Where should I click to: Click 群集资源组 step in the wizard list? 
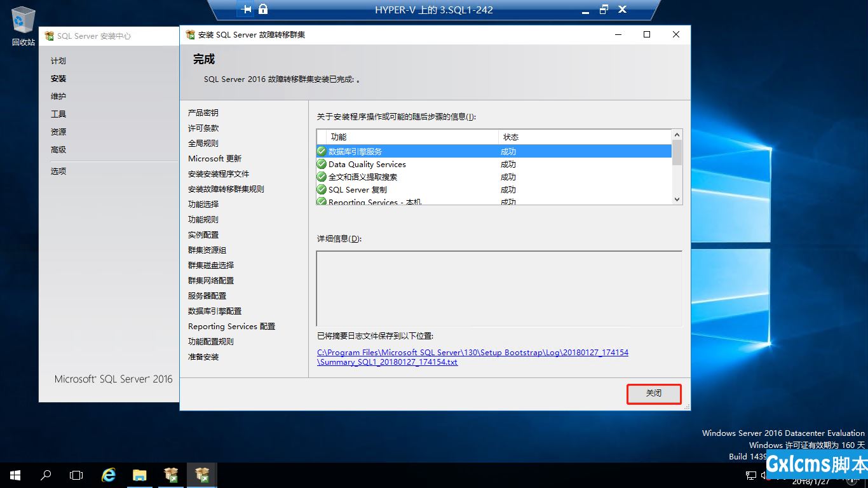click(207, 250)
